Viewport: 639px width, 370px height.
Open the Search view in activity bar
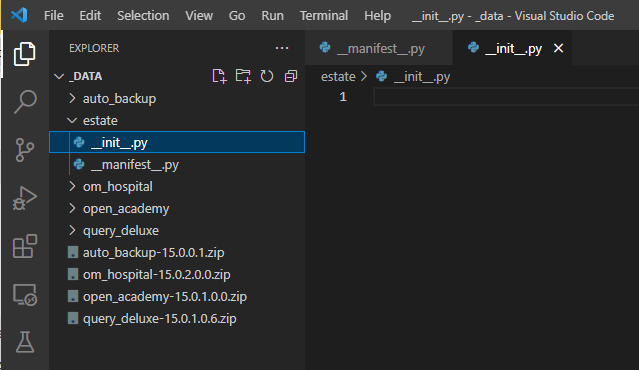click(25, 101)
